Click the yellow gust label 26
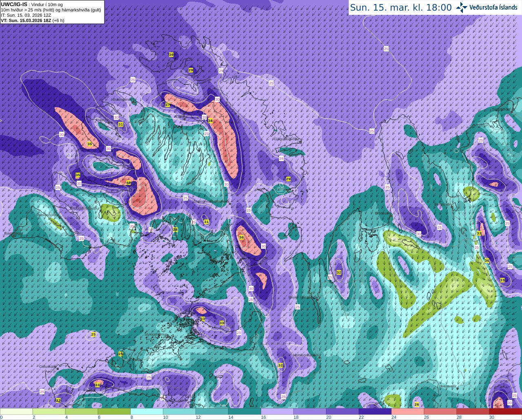 coord(416,405)
